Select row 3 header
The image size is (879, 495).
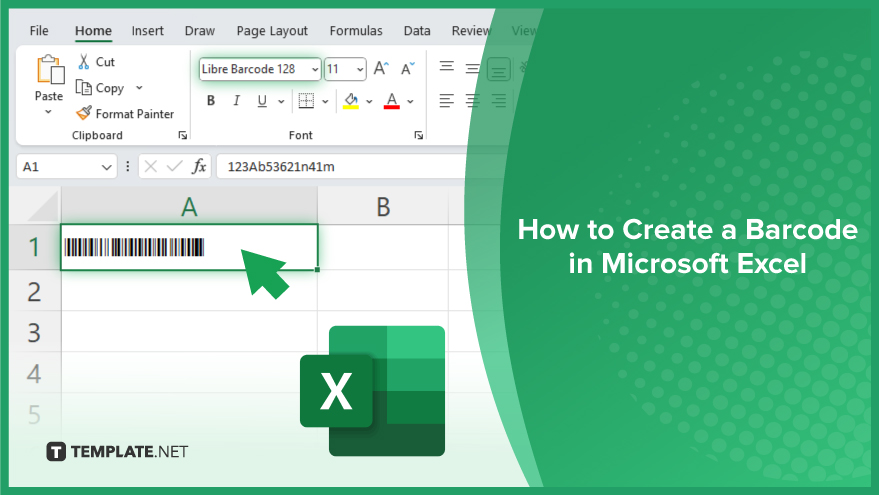point(34,332)
